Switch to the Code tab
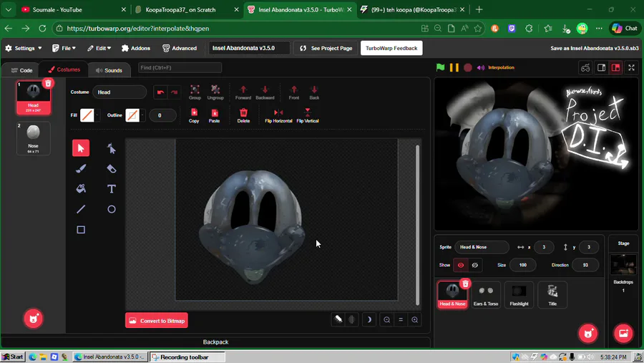Screen dimensions: 644x363 click(21, 70)
